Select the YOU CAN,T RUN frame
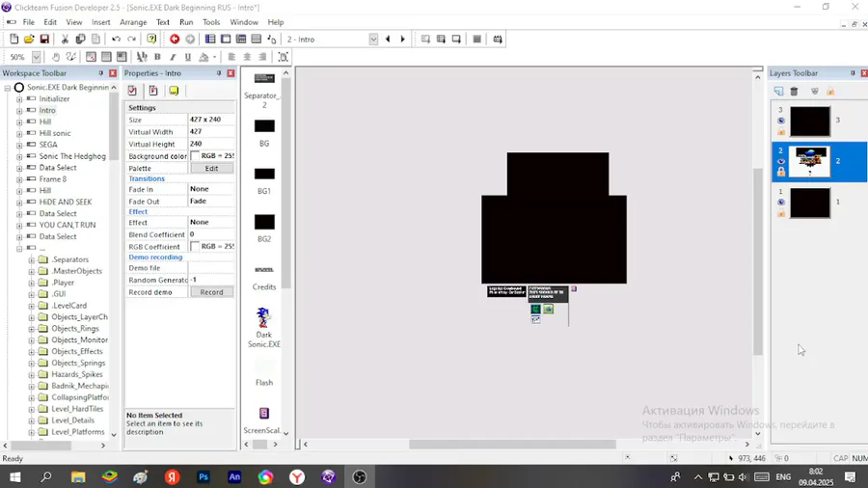868x488 pixels. point(67,225)
